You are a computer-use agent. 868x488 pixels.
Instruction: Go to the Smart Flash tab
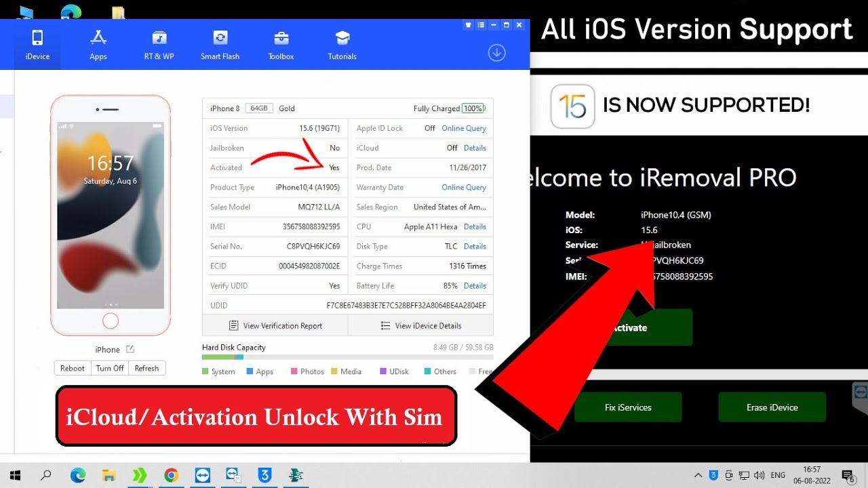coord(220,45)
